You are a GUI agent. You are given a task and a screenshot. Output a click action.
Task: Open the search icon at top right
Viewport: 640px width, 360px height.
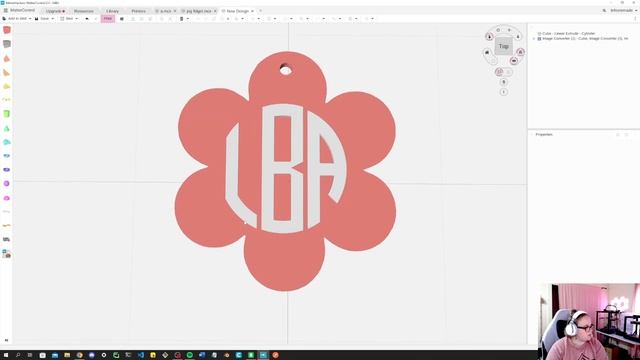click(604, 11)
